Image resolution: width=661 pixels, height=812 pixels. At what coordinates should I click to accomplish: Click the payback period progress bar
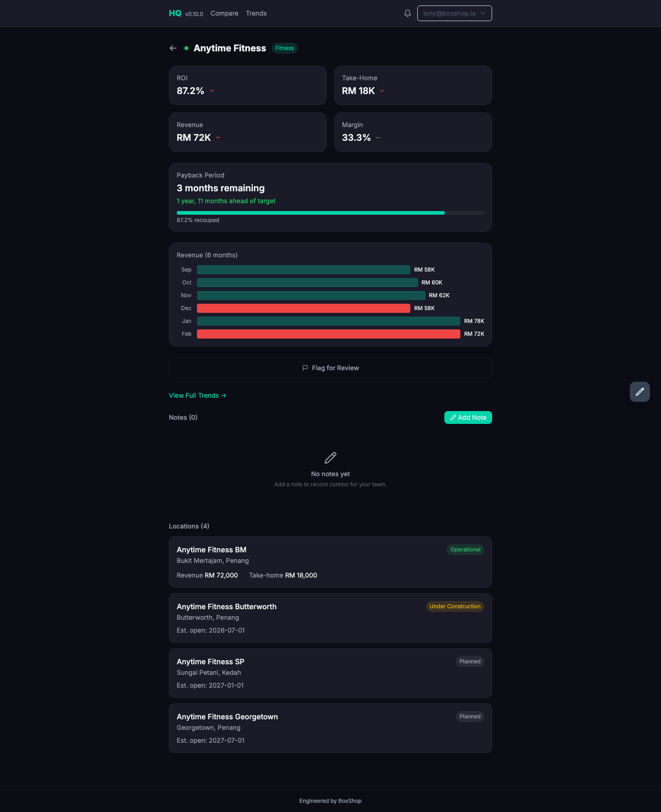click(330, 213)
